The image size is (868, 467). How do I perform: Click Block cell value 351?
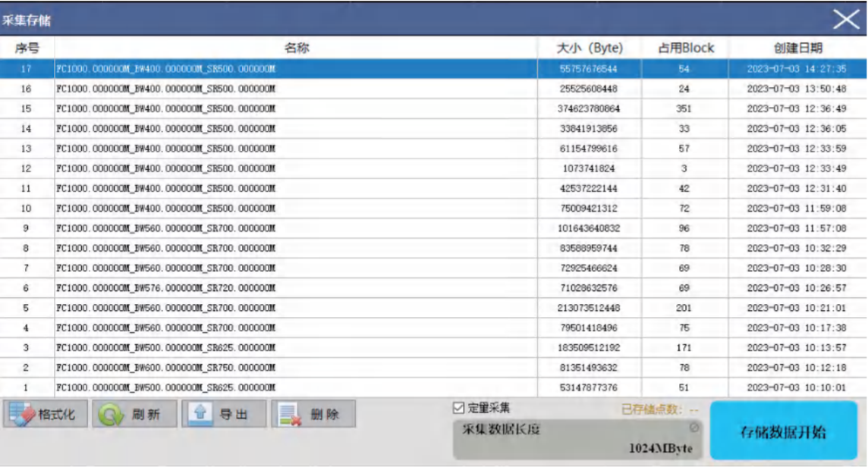[x=684, y=108]
